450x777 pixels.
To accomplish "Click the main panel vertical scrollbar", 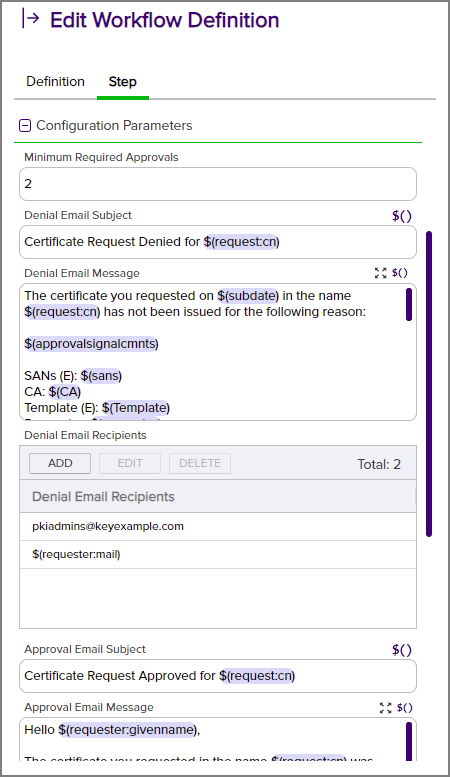I will click(429, 384).
